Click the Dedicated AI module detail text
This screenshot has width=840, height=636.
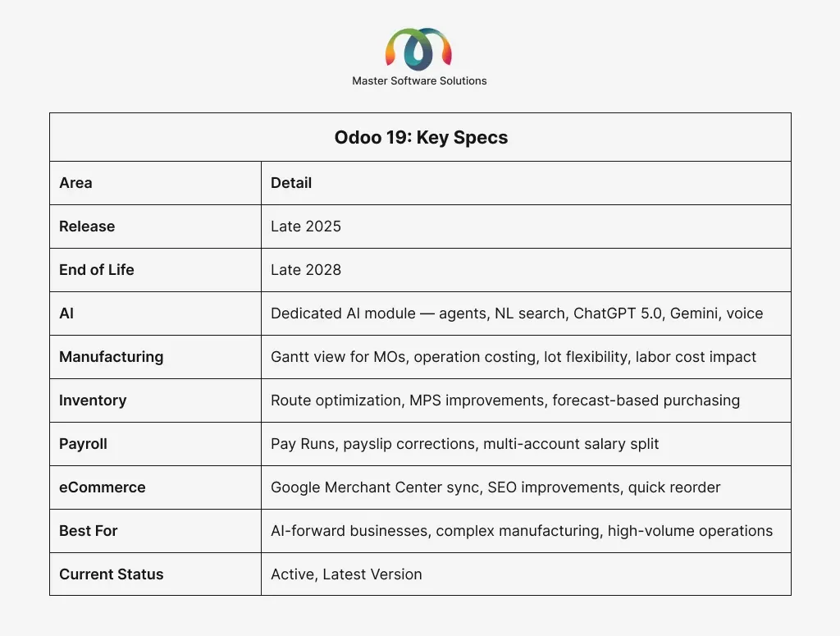pyautogui.click(x=517, y=313)
